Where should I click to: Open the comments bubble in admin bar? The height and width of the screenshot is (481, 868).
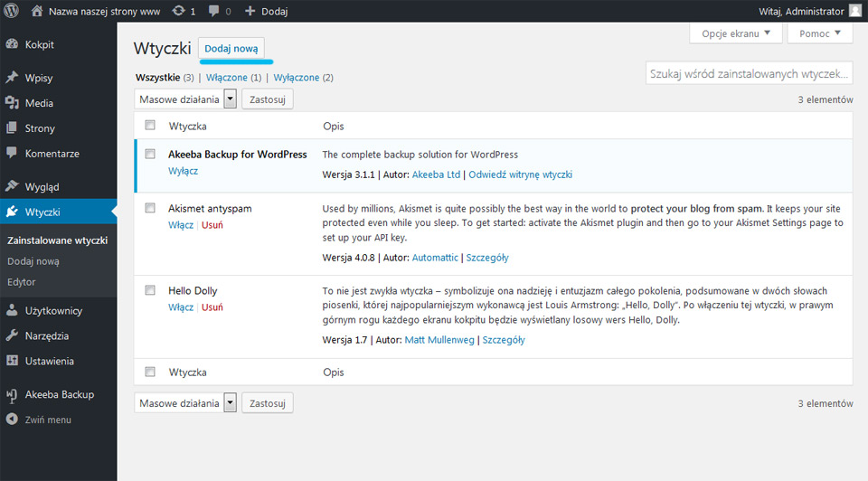point(213,11)
